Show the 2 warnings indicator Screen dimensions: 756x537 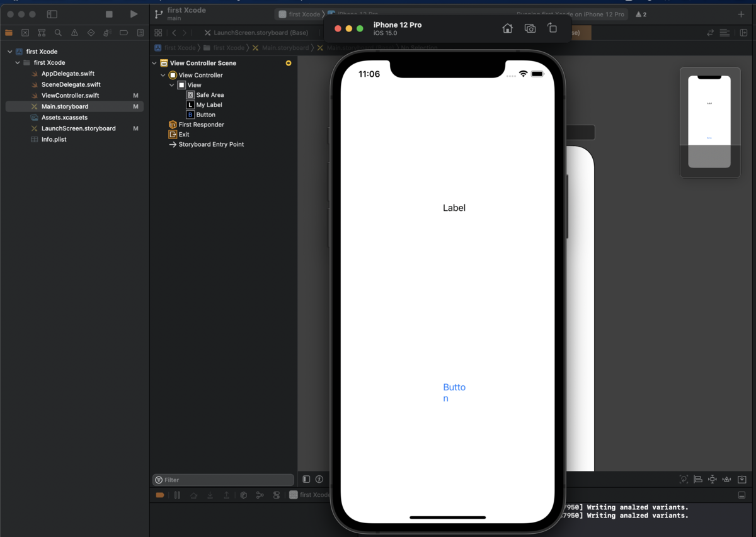(x=641, y=14)
